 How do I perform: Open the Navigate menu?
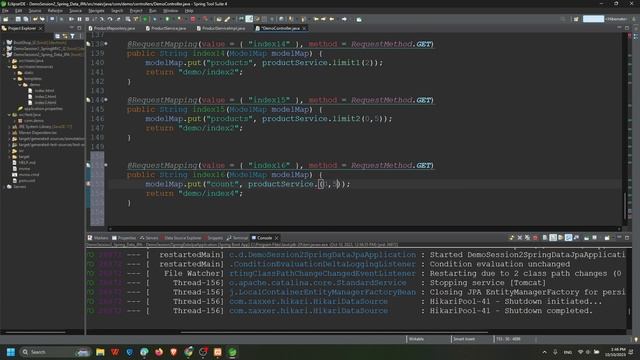(96, 11)
